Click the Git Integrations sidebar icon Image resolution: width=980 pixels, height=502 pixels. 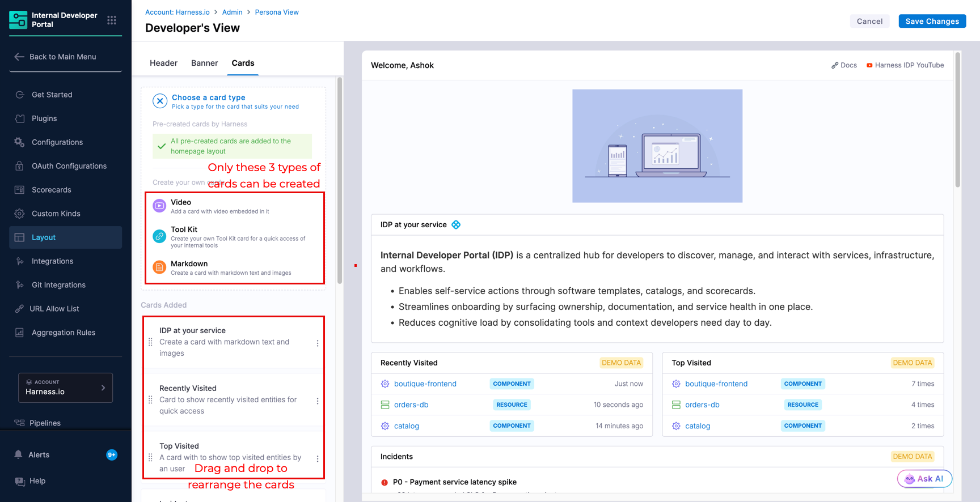[20, 285]
